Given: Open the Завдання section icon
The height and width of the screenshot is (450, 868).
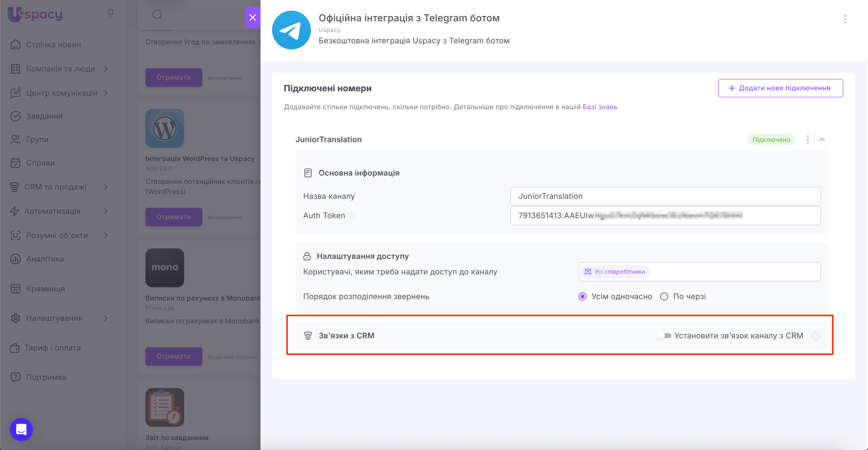Looking at the screenshot, I should (x=16, y=116).
